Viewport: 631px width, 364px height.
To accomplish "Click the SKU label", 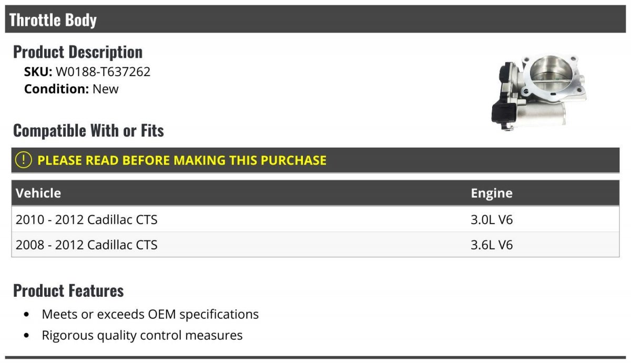I will (x=38, y=72).
